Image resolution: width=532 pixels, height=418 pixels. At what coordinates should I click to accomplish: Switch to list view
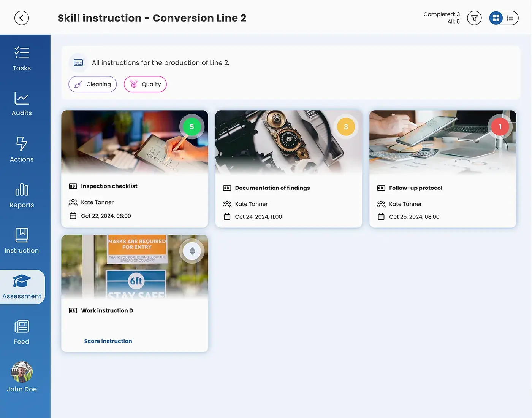(x=510, y=18)
